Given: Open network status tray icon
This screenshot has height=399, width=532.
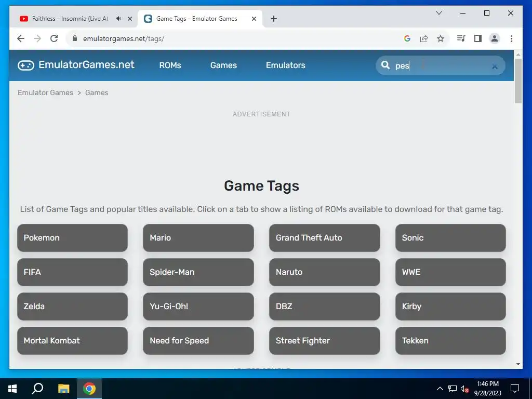Looking at the screenshot, I should (453, 389).
